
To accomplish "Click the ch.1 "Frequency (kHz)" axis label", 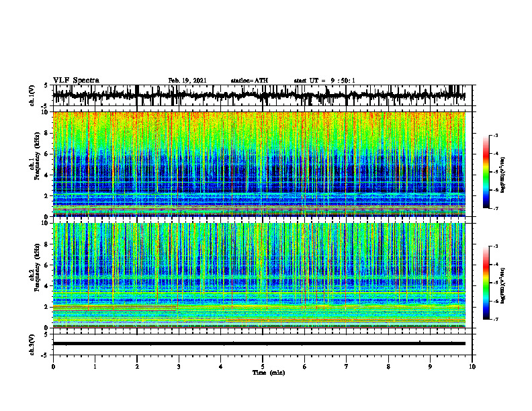I will point(37,156).
